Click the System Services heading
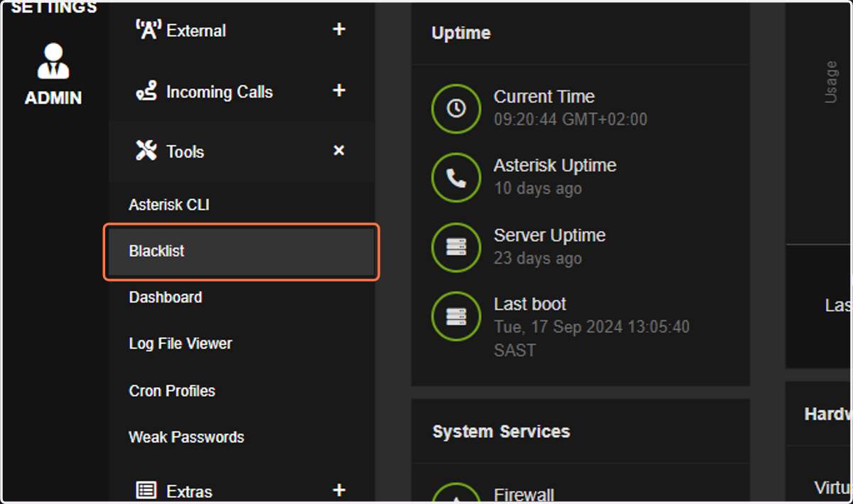Viewport: 853px width, 504px height. [x=501, y=431]
